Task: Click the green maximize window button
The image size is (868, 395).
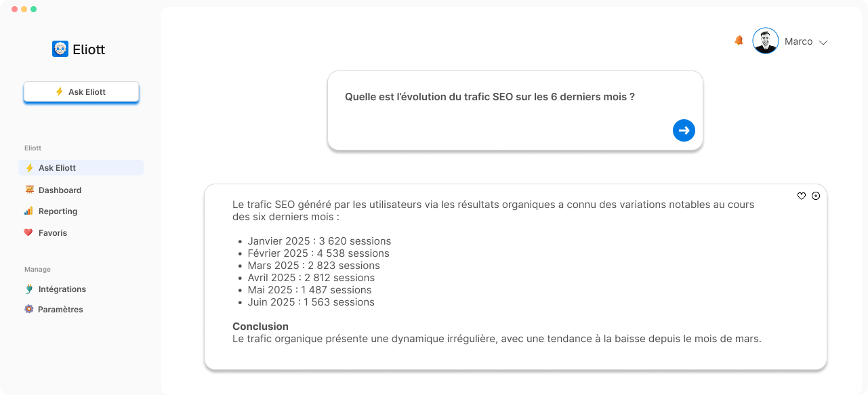Action: pos(34,9)
